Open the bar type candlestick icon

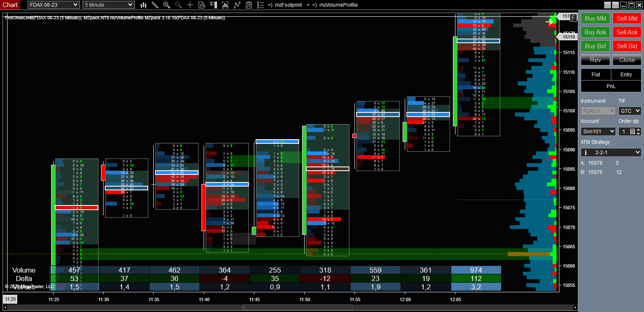tap(143, 5)
